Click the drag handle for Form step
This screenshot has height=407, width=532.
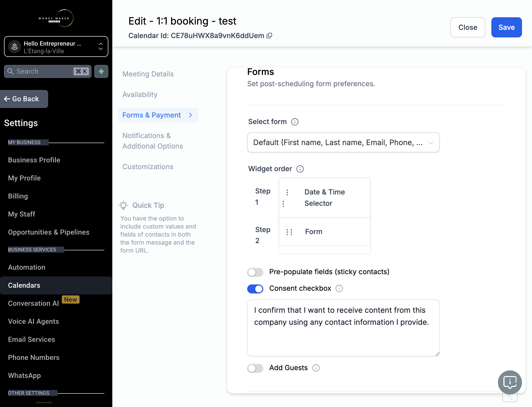pyautogui.click(x=289, y=232)
